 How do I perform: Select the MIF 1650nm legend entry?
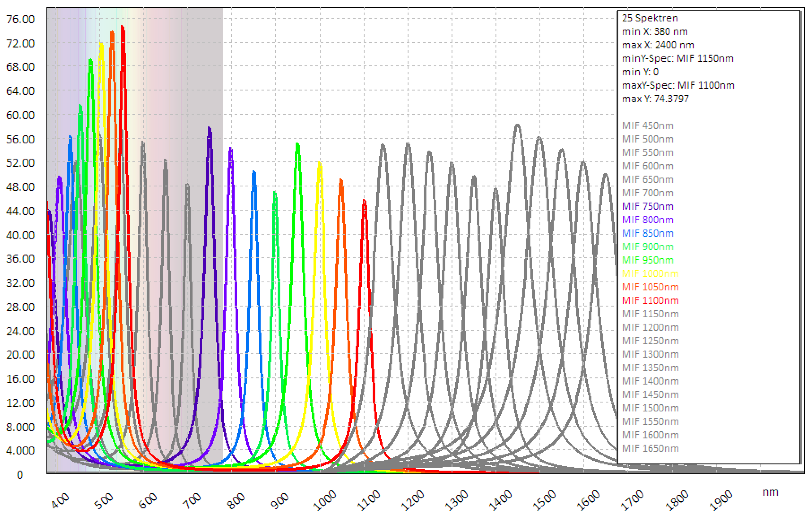click(x=650, y=449)
